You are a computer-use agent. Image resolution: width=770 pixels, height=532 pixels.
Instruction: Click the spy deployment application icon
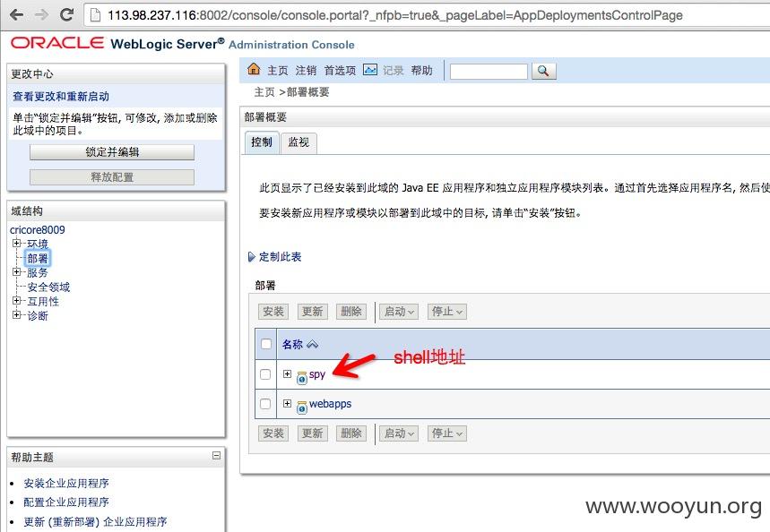point(302,377)
